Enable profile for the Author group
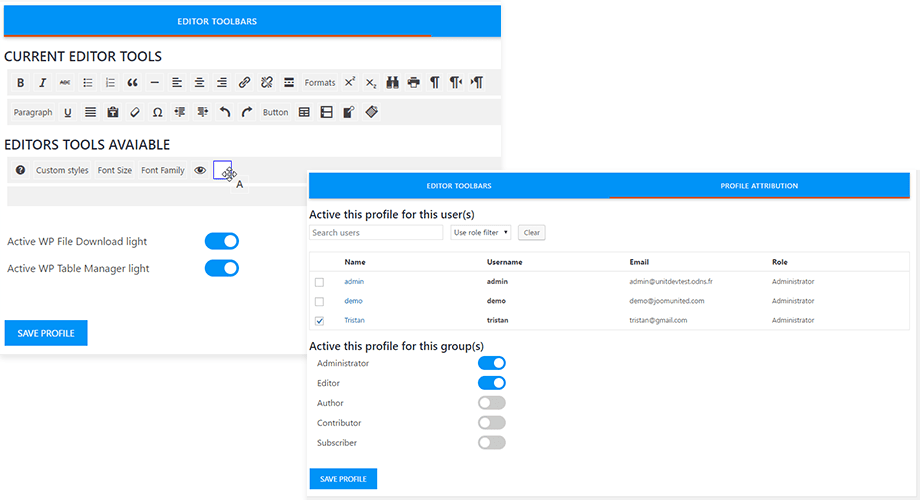 (491, 403)
